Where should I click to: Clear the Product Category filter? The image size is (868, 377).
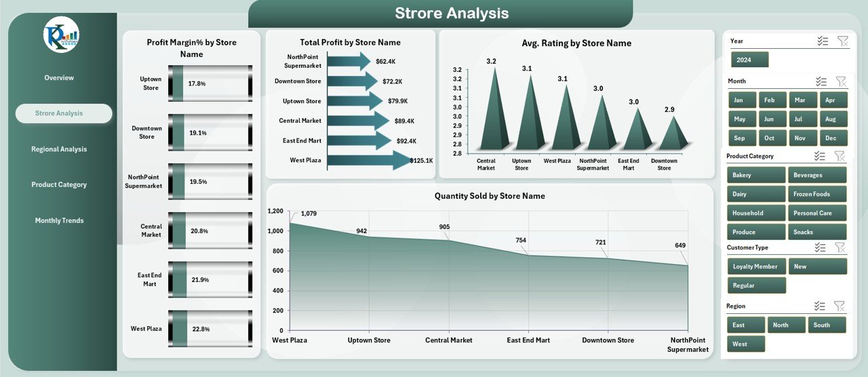click(840, 156)
